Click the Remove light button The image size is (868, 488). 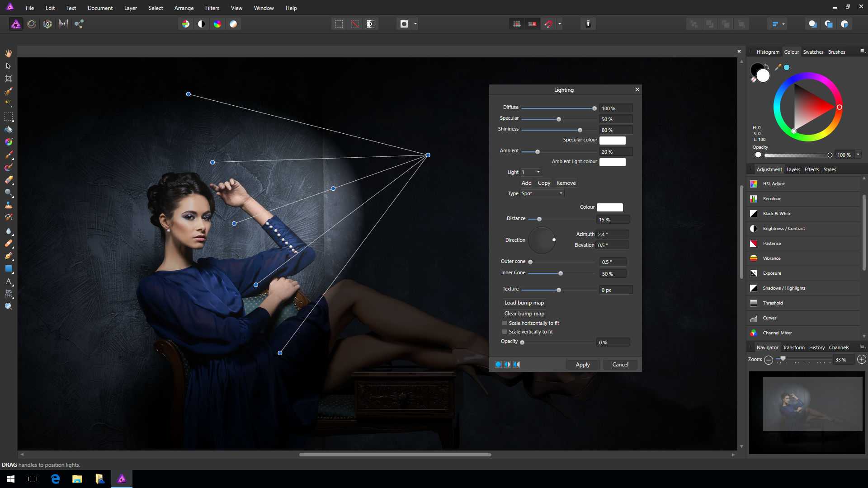point(565,183)
